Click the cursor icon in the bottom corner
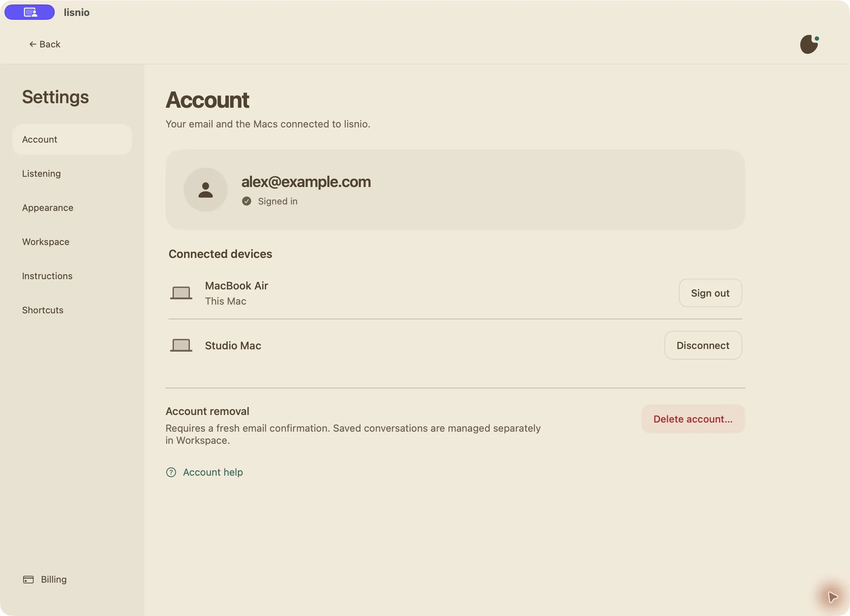The height and width of the screenshot is (616, 850). (833, 597)
